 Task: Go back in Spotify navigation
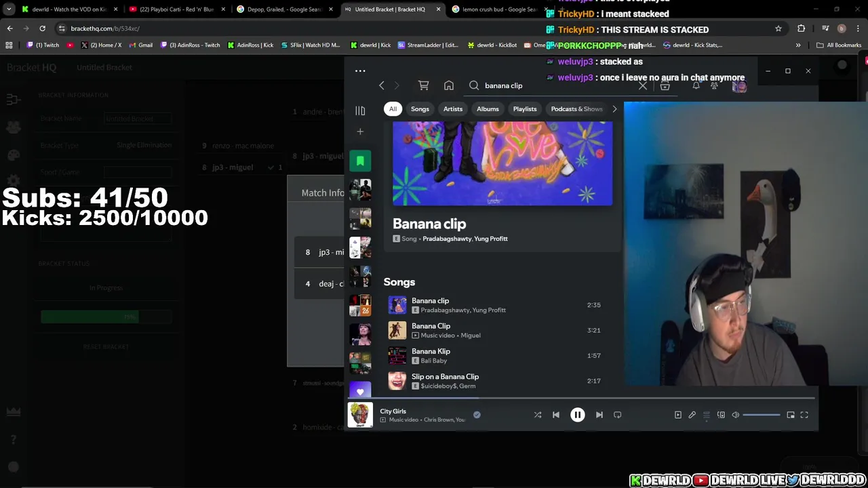381,85
